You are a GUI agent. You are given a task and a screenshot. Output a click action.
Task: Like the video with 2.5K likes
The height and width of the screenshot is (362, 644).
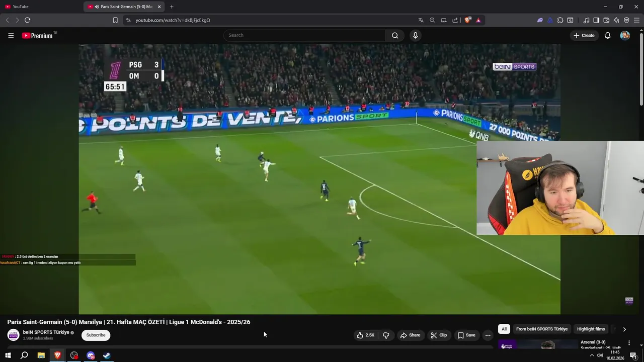click(366, 335)
